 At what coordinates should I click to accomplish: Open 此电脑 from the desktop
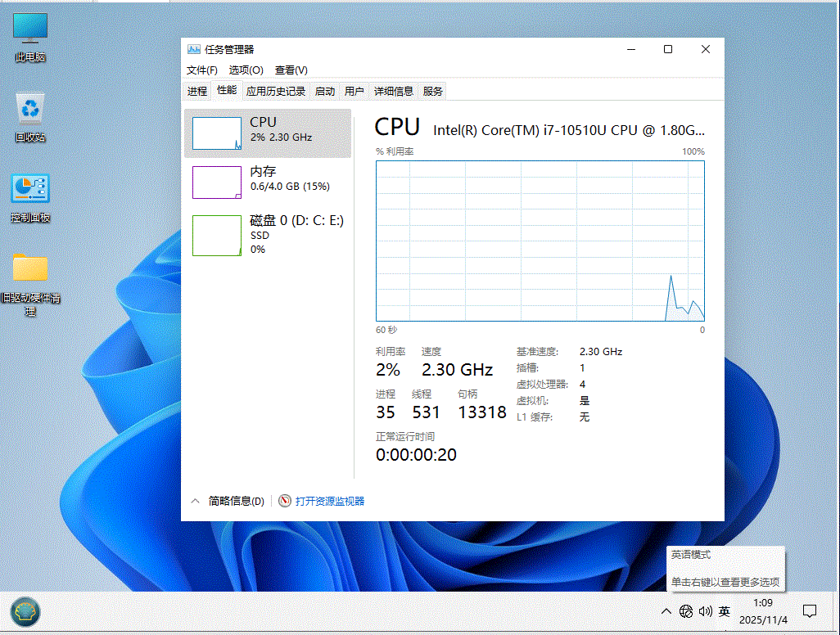pos(29,28)
